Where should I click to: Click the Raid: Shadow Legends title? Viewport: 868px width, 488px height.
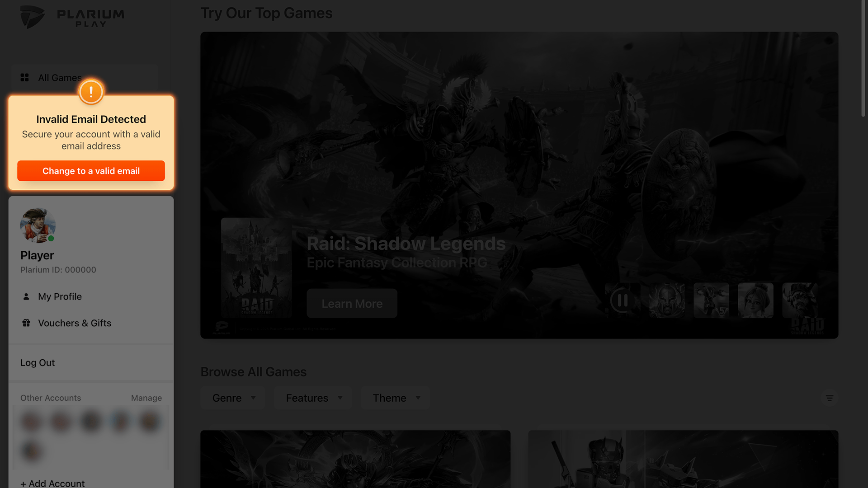point(406,244)
